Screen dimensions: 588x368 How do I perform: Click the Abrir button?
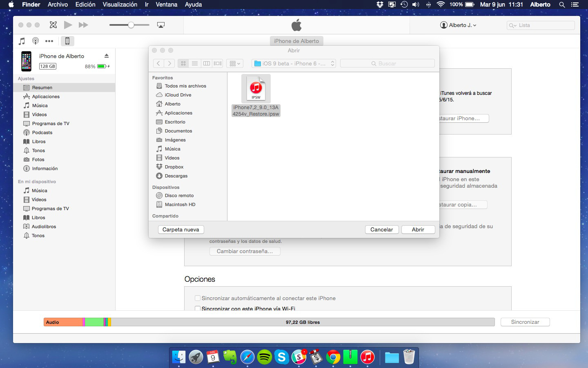tap(418, 229)
